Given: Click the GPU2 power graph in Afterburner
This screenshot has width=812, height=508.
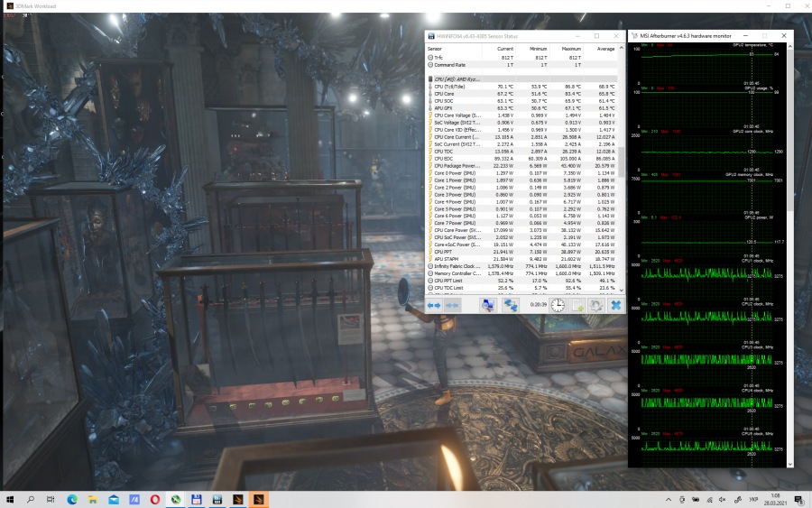Looking at the screenshot, I should 708,237.
